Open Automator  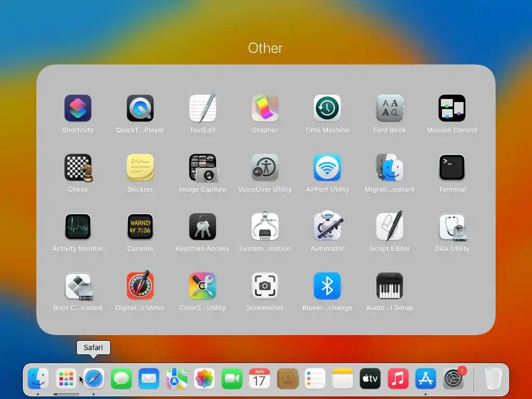click(x=328, y=226)
